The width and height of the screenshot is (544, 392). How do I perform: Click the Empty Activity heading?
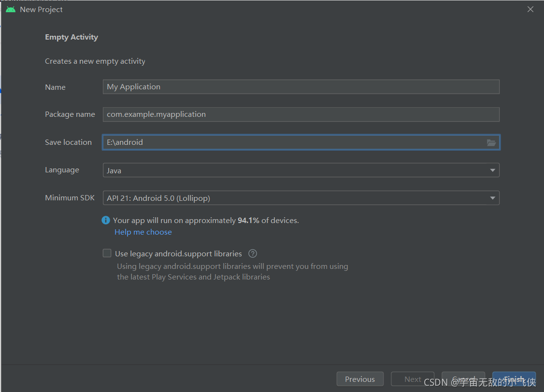coord(72,37)
